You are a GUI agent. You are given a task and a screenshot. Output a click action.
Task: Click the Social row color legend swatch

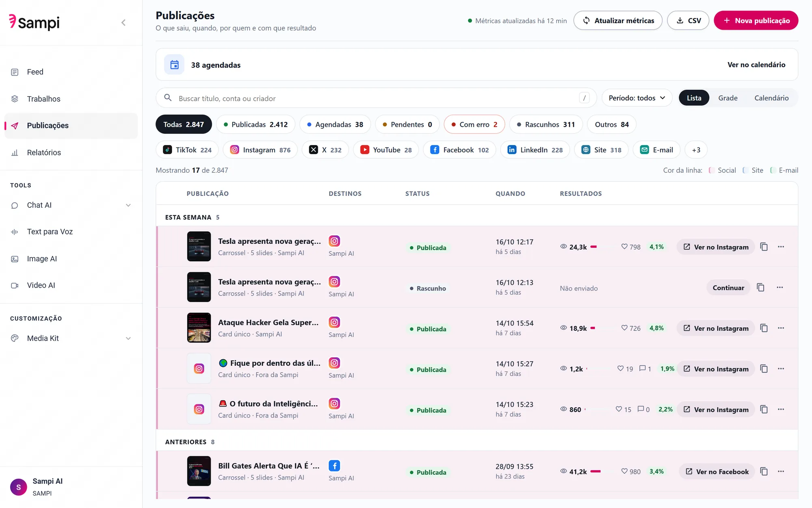711,170
